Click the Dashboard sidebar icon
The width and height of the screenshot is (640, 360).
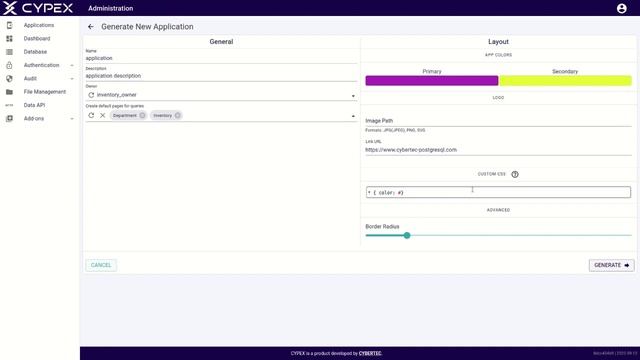[x=9, y=38]
